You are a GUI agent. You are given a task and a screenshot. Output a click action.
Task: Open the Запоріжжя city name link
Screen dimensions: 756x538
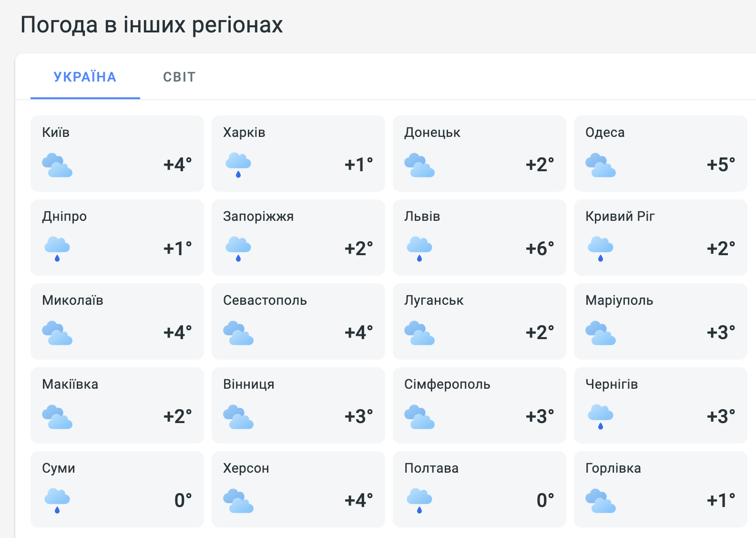coord(258,217)
